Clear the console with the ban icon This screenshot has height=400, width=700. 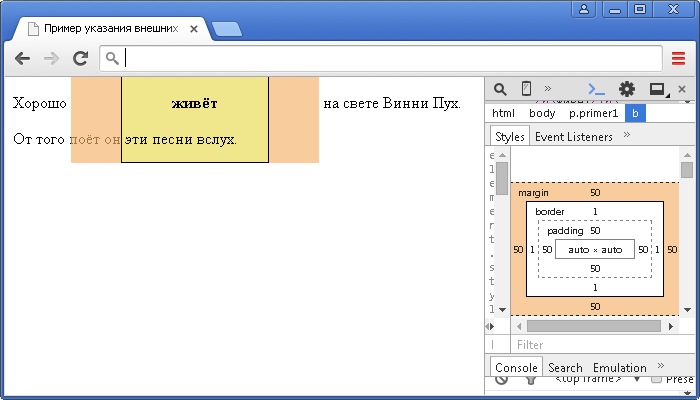(500, 380)
